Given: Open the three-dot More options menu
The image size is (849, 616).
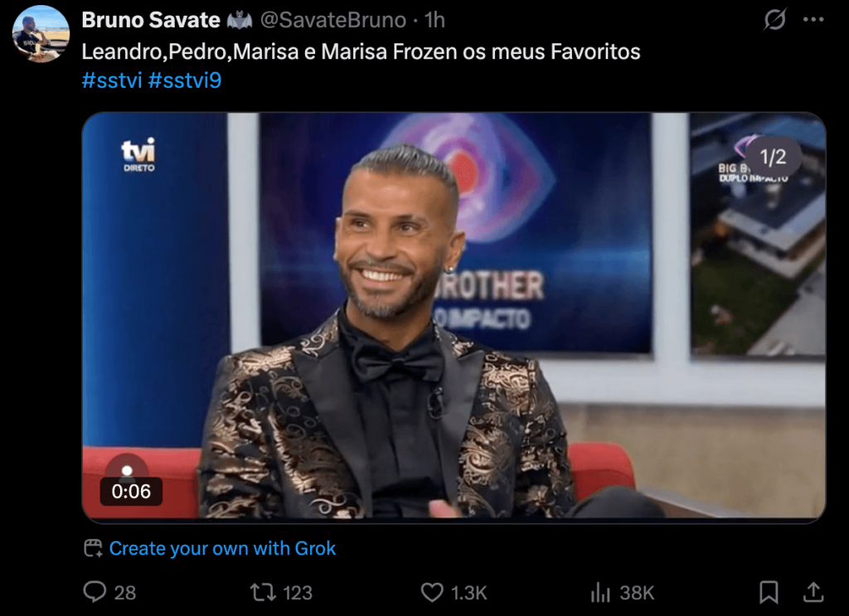Looking at the screenshot, I should pos(813,20).
